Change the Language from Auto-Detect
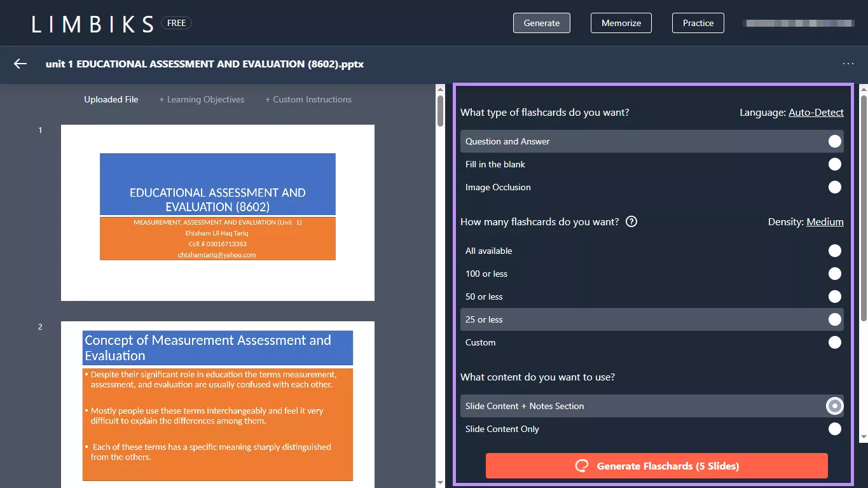The image size is (868, 488). click(x=816, y=112)
